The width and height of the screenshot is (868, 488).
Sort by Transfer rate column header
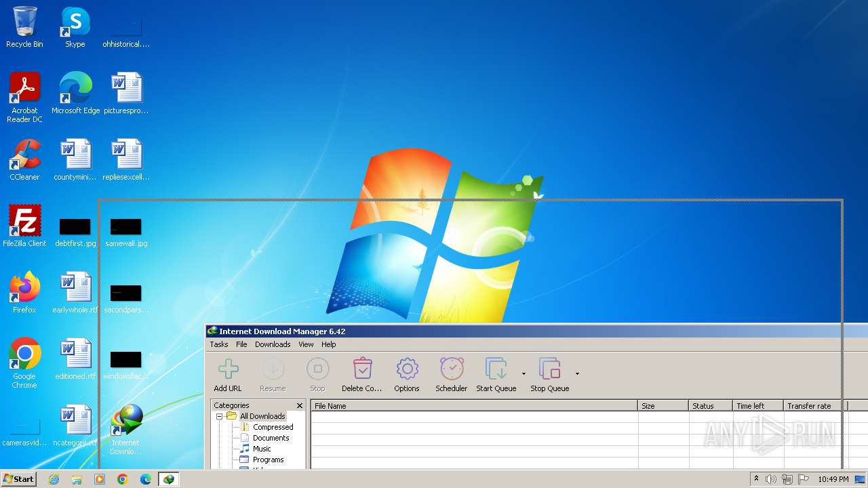[815, 406]
